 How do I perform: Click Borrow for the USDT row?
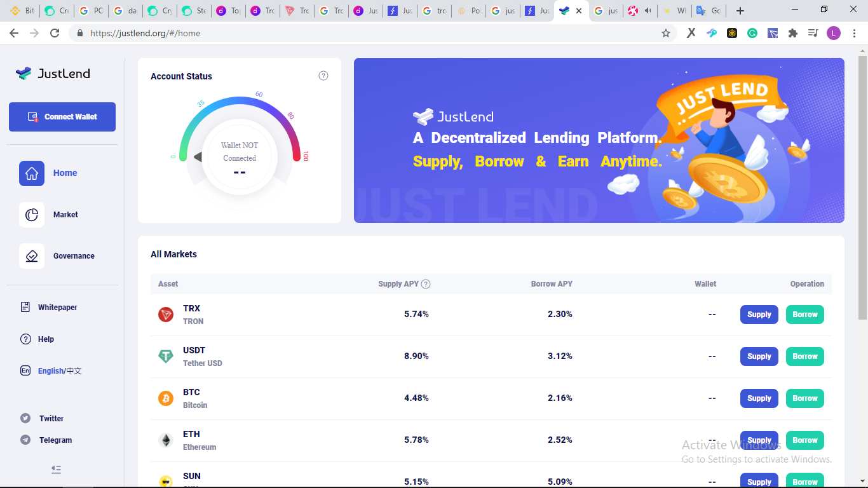click(805, 356)
